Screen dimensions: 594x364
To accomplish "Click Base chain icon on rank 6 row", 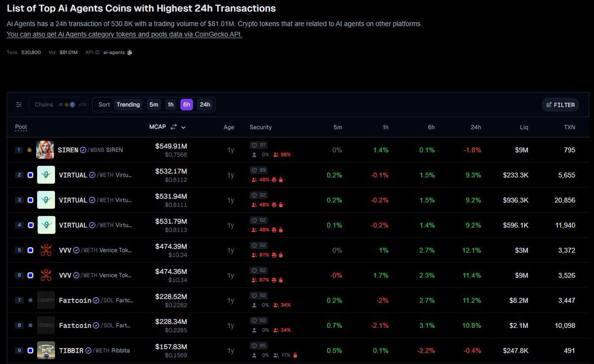I will tap(30, 275).
